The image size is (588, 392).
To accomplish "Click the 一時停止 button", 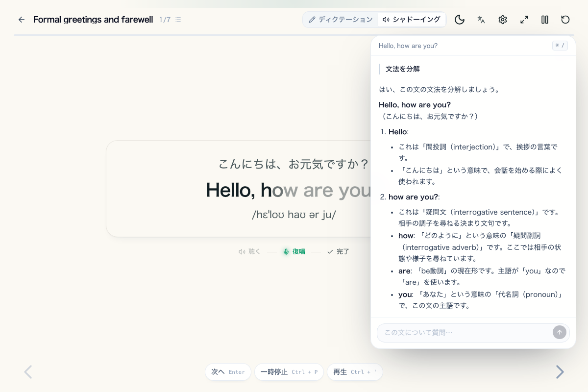I will coord(289,372).
